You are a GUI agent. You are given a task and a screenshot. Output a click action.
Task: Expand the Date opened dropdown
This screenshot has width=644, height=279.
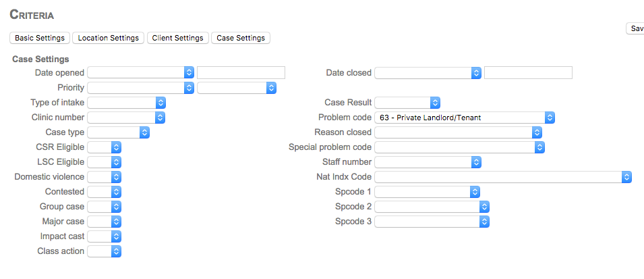click(x=141, y=73)
